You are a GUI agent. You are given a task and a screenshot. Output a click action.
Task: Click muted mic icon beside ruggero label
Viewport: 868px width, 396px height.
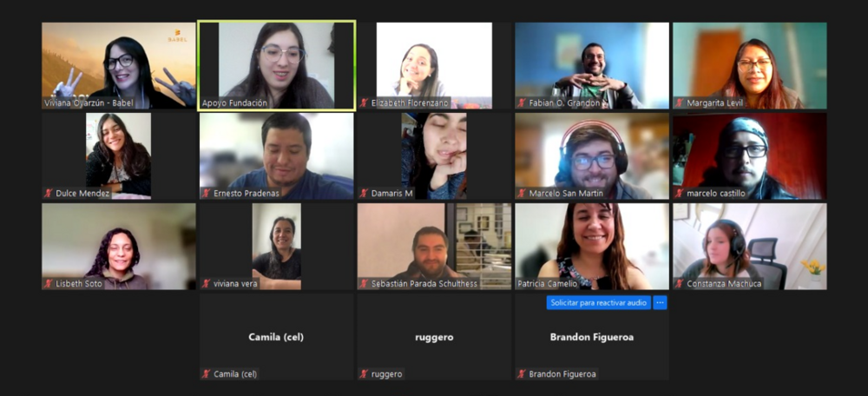tap(364, 373)
